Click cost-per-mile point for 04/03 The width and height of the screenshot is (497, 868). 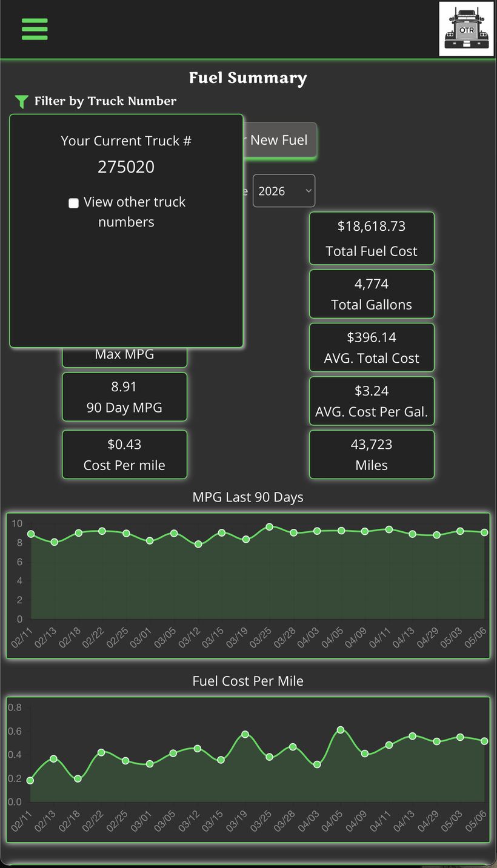(x=317, y=764)
